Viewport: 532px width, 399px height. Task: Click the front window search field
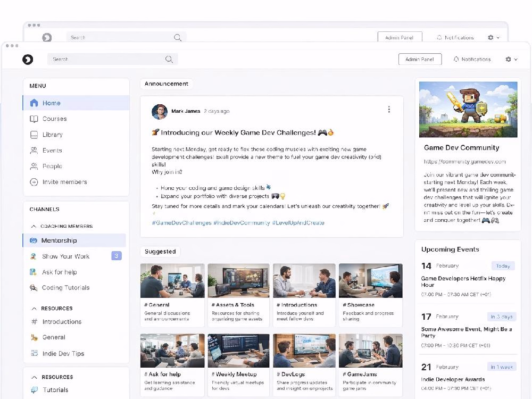click(x=113, y=60)
